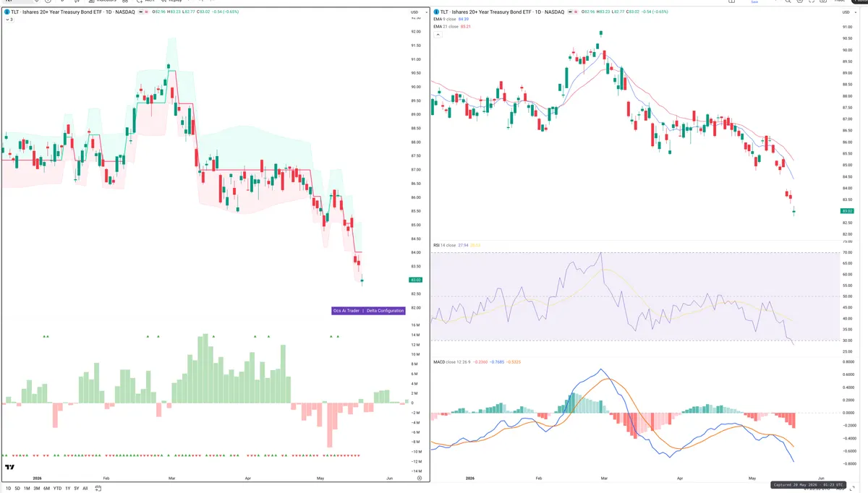868x493 pixels.
Task: Click the 83.02 price label on left chart
Action: tap(415, 280)
